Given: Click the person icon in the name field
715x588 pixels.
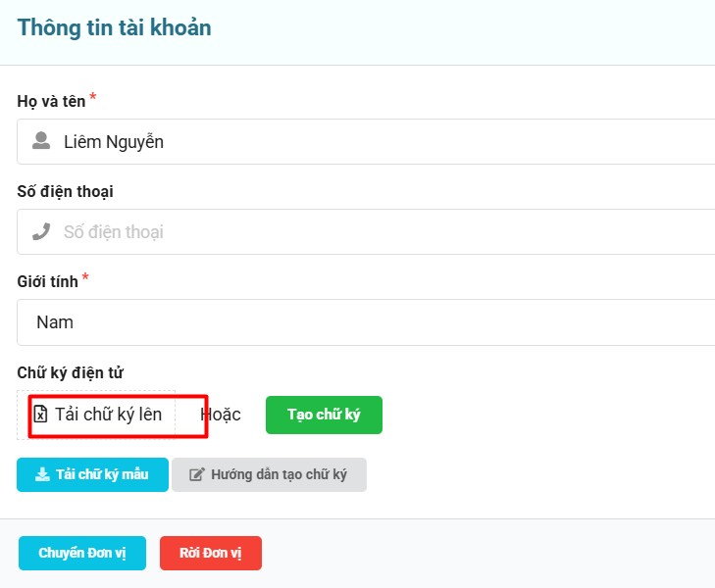Looking at the screenshot, I should pyautogui.click(x=41, y=142).
